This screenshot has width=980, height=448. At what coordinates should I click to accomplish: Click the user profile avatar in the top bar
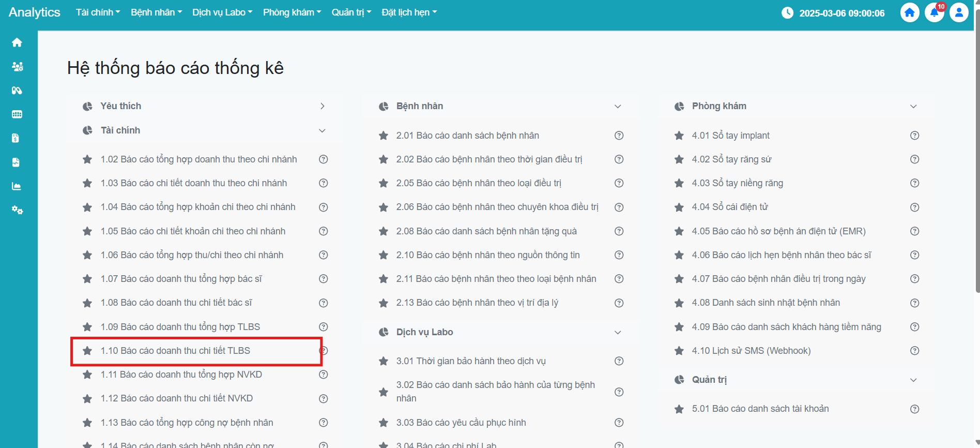[959, 13]
